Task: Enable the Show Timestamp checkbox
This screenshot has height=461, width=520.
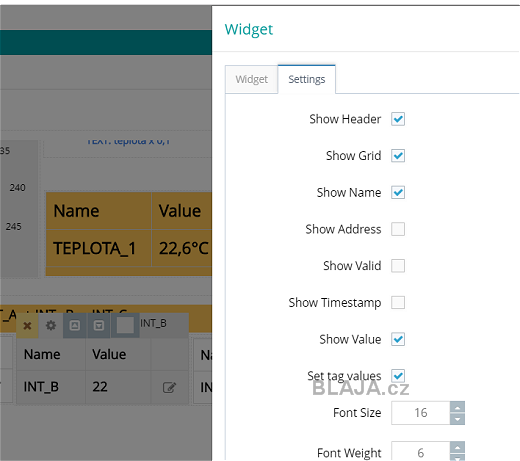Action: [398, 302]
